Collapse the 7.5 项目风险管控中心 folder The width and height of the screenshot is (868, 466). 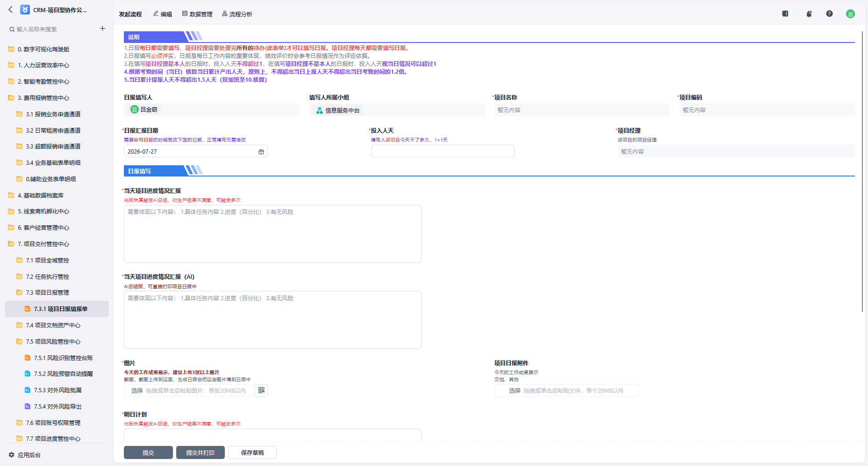[53, 341]
